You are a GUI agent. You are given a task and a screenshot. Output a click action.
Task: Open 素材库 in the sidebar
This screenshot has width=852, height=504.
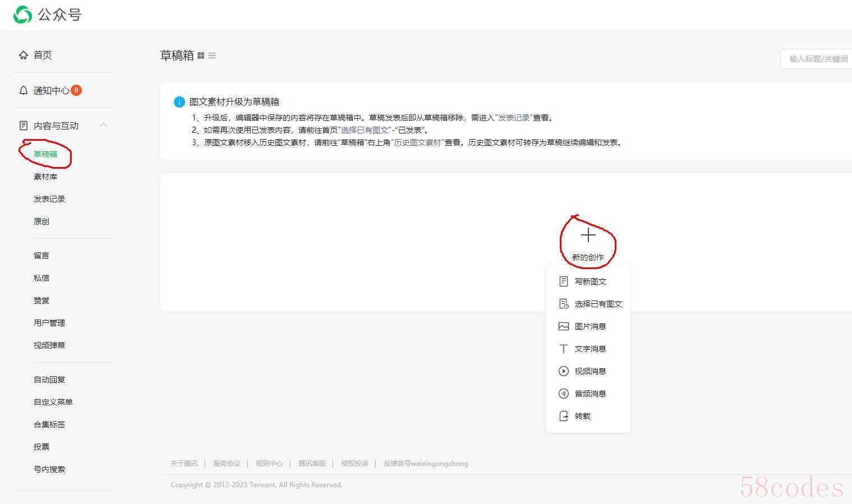pos(45,177)
